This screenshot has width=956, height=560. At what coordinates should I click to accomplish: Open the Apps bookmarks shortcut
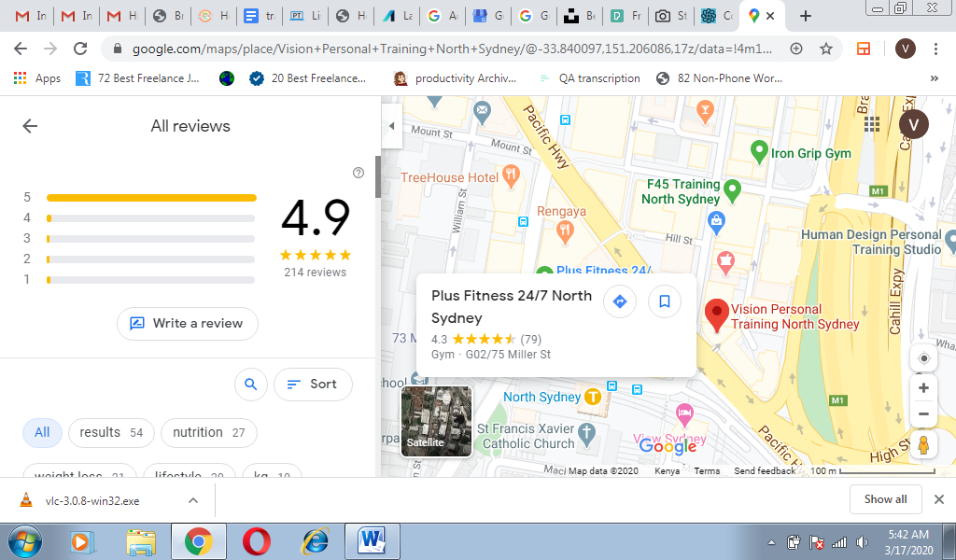(x=37, y=78)
